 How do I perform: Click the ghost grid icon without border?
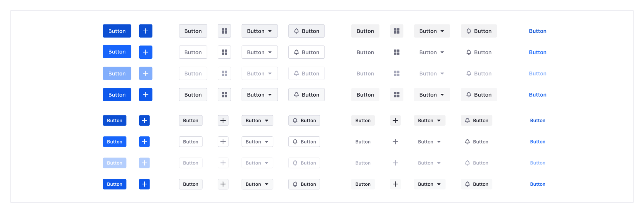click(397, 52)
